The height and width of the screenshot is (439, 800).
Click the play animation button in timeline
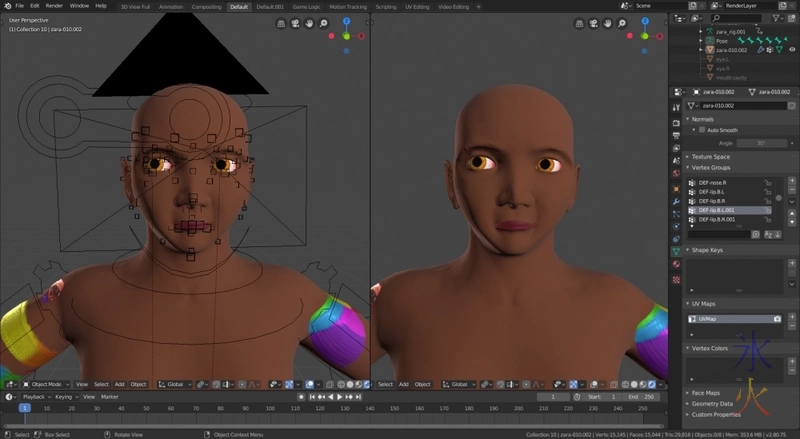point(340,397)
